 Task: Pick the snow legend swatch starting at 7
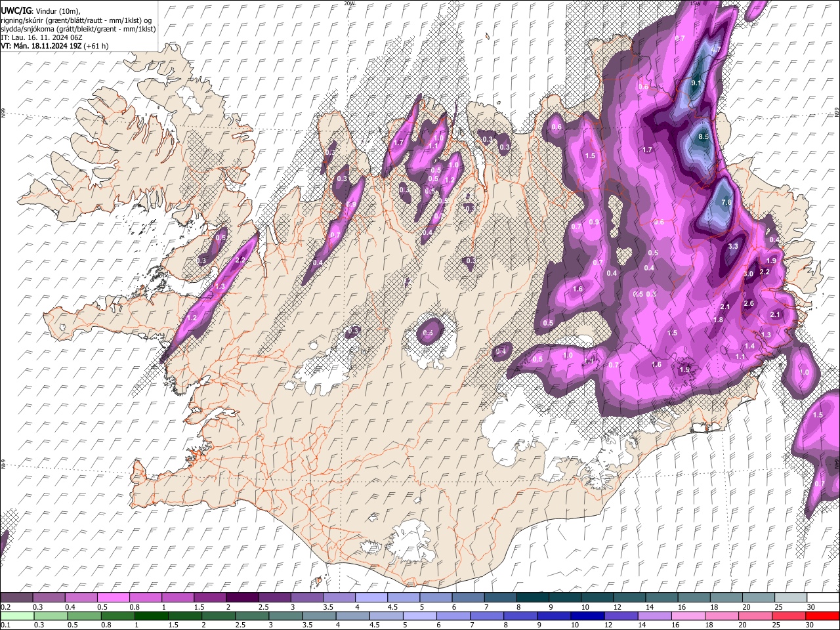[x=499, y=597]
